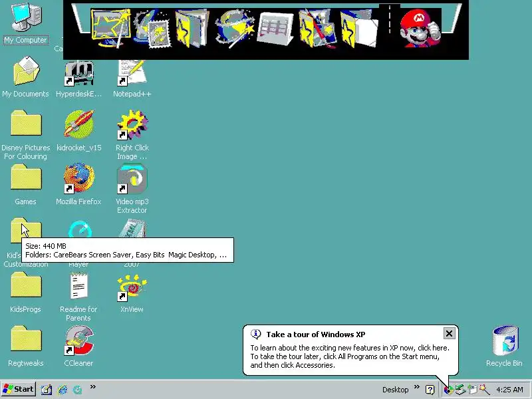
Task: Select the My Computer desktop icon
Action: [x=26, y=23]
